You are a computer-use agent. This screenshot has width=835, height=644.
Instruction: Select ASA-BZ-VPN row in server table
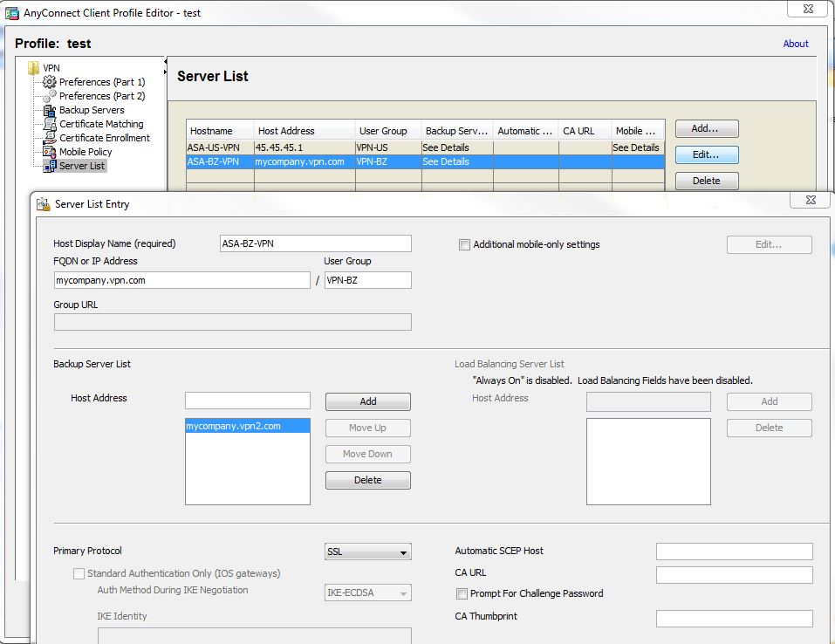(x=426, y=161)
